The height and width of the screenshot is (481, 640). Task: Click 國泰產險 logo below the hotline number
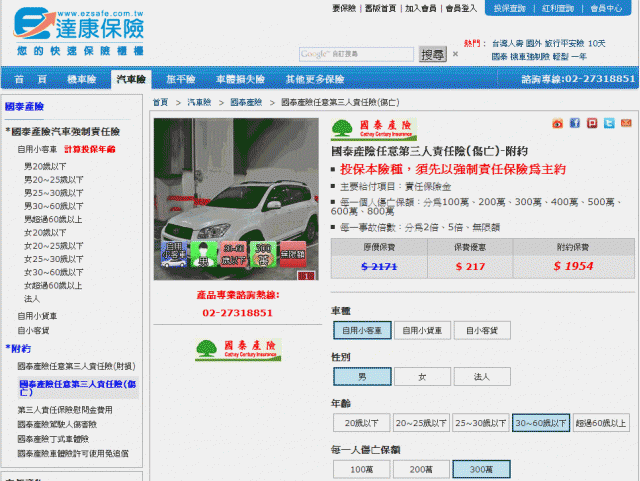(x=238, y=350)
